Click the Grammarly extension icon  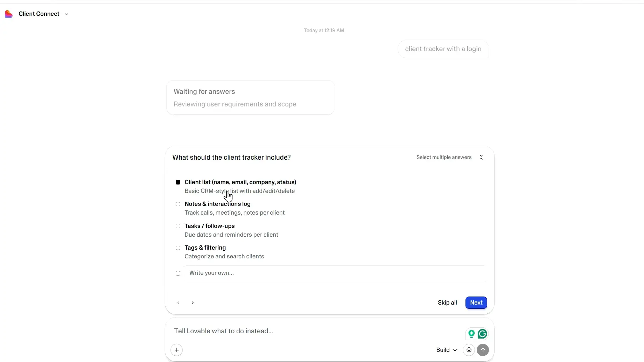[482, 334]
